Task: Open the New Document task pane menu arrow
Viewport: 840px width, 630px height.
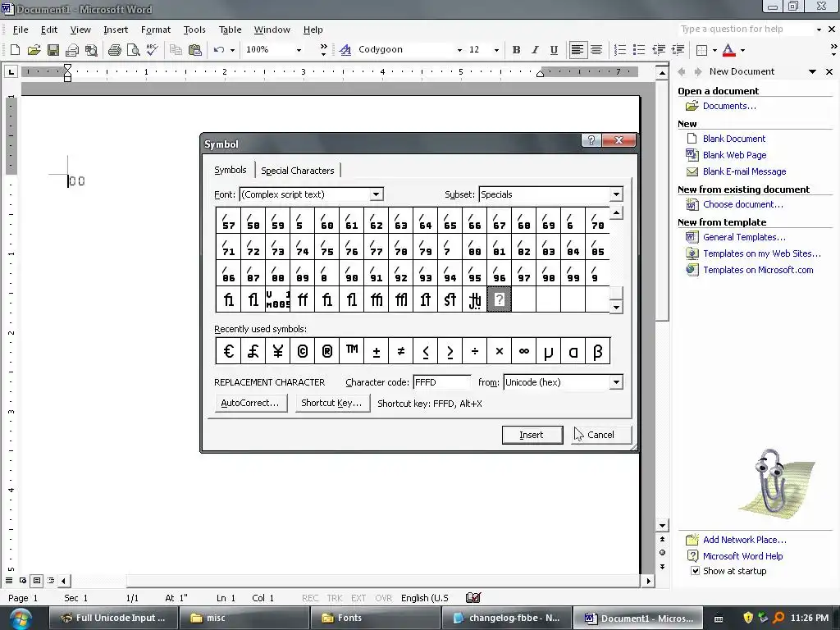Action: click(x=812, y=71)
